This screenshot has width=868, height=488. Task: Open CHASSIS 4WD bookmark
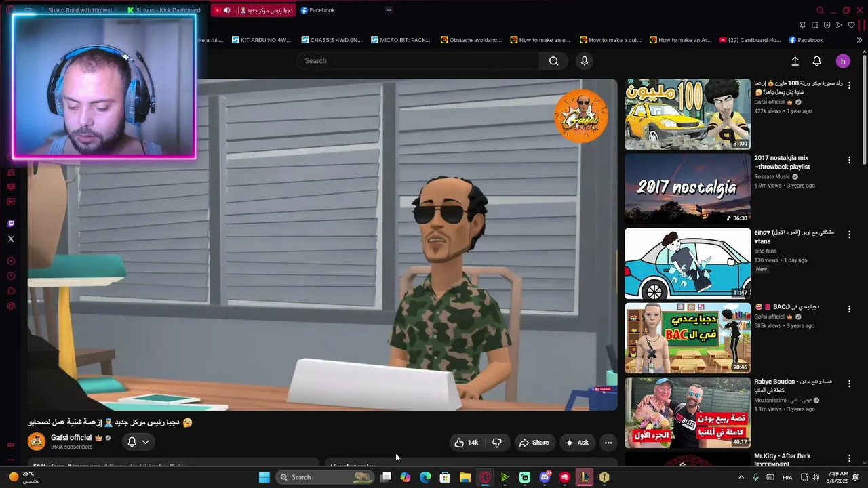click(332, 40)
